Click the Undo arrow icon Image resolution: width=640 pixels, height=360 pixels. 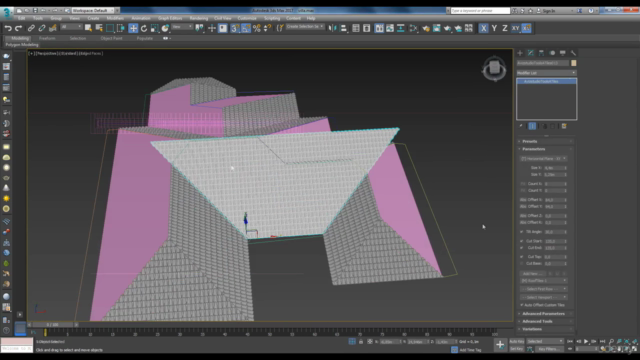coord(8,28)
